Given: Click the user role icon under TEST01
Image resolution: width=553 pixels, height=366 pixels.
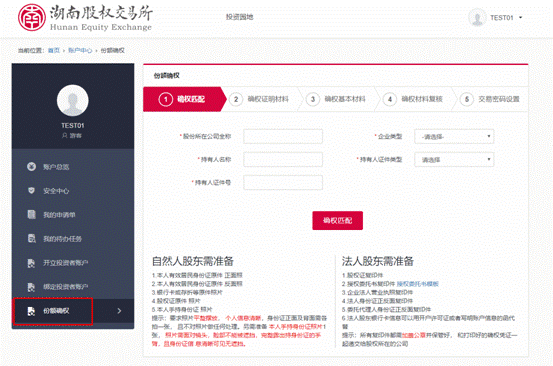Looking at the screenshot, I should (x=65, y=135).
